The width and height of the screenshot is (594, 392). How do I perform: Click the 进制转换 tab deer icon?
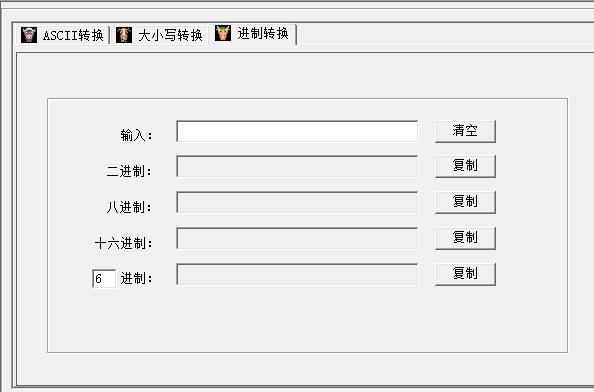point(223,33)
